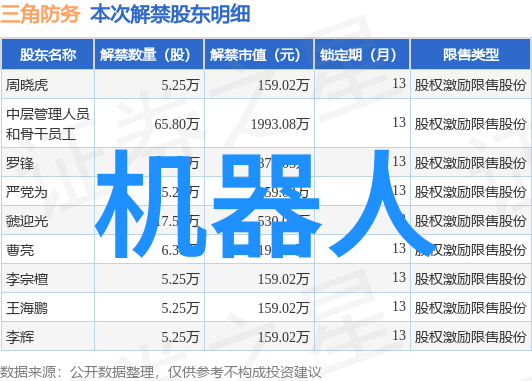The image size is (532, 381).
Task: Click 股权激励限售股份 in 周晓虎 row
Action: click(471, 85)
